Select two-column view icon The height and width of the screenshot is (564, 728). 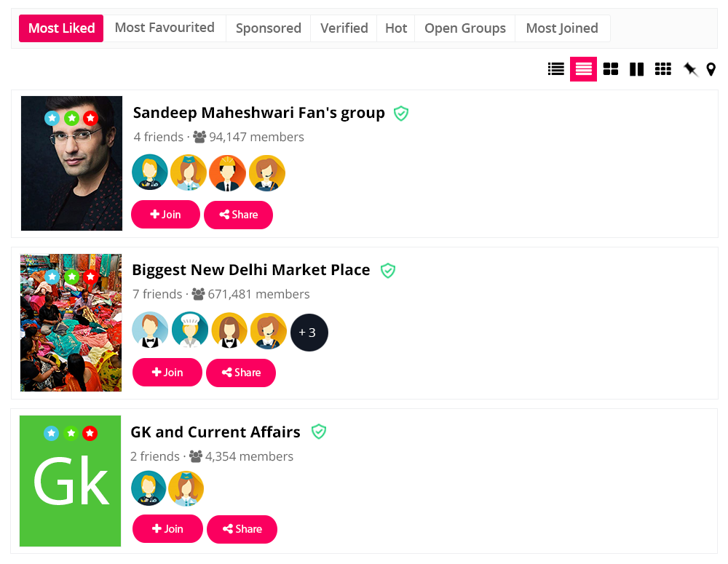point(636,69)
